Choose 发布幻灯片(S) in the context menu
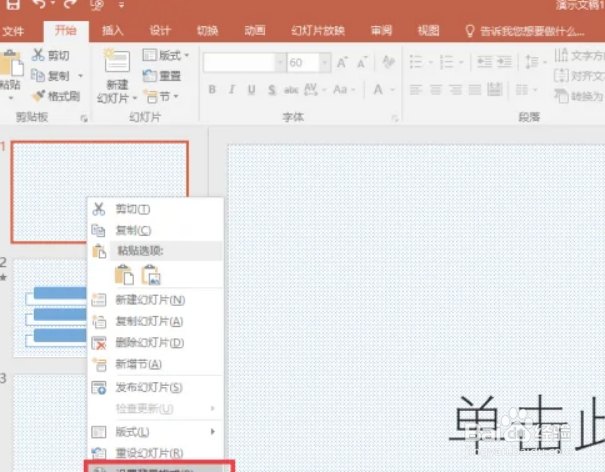The height and width of the screenshot is (472, 605). point(155,387)
